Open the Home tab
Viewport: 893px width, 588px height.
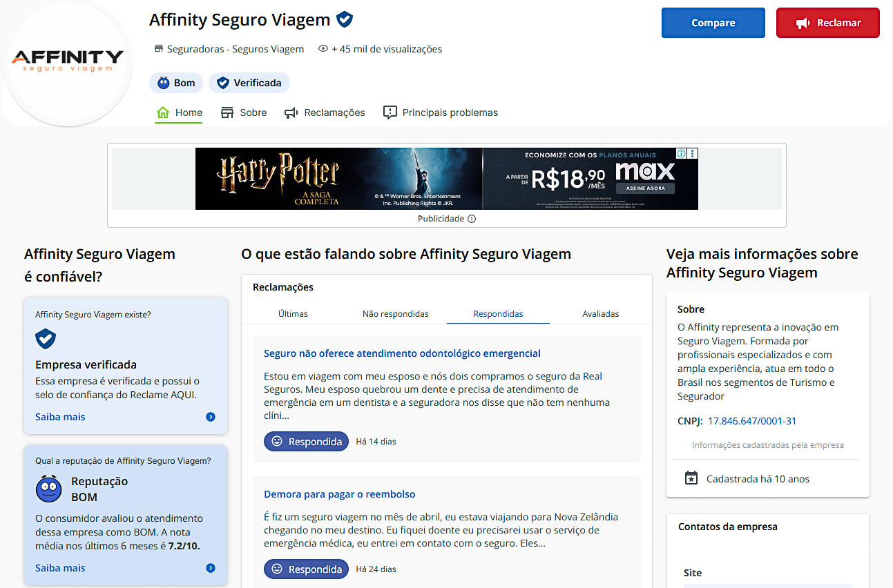point(179,112)
